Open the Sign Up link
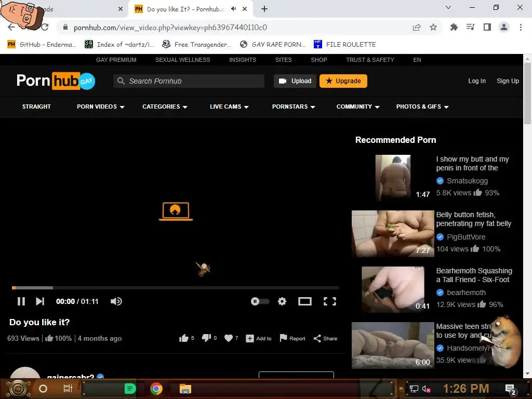The width and height of the screenshot is (532, 399). coord(508,81)
